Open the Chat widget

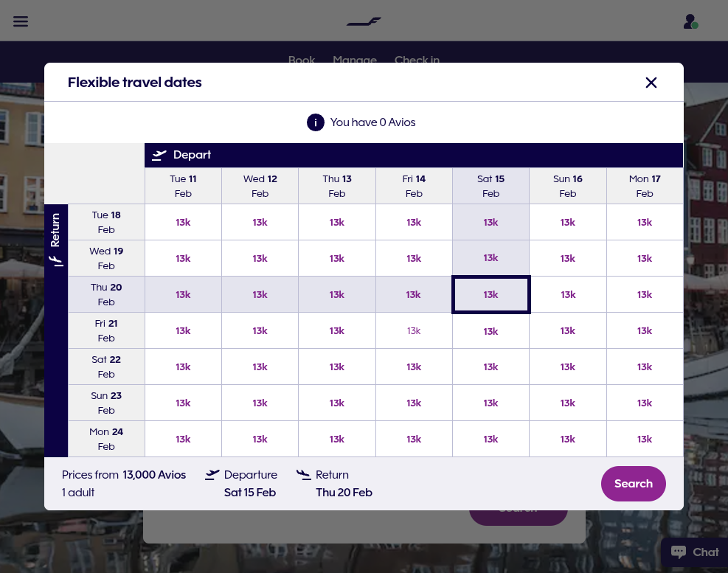(695, 552)
